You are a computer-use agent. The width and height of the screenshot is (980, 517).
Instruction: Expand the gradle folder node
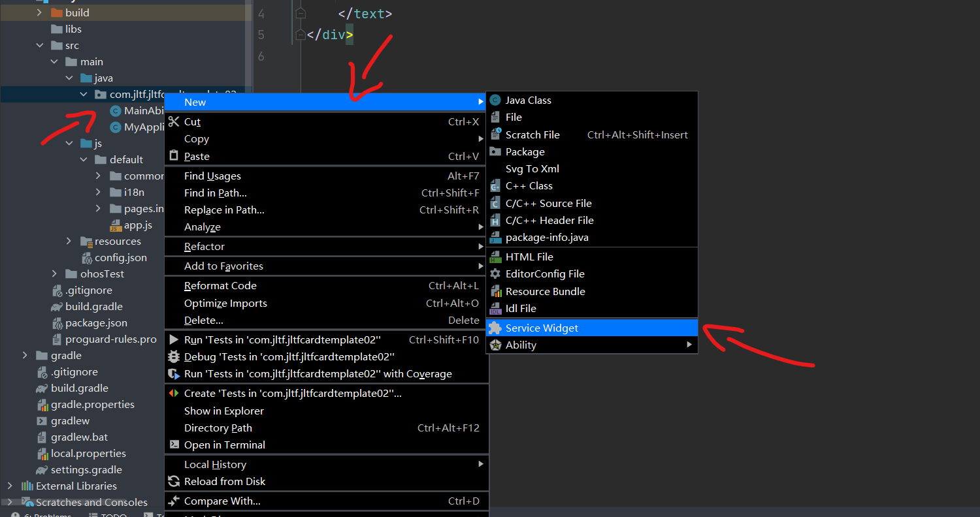(x=25, y=356)
